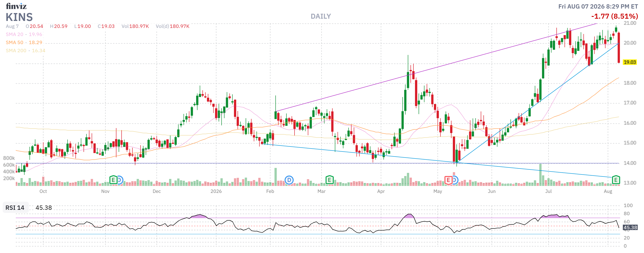Select the KINS ticker symbol
644x253 pixels.
pyautogui.click(x=19, y=17)
